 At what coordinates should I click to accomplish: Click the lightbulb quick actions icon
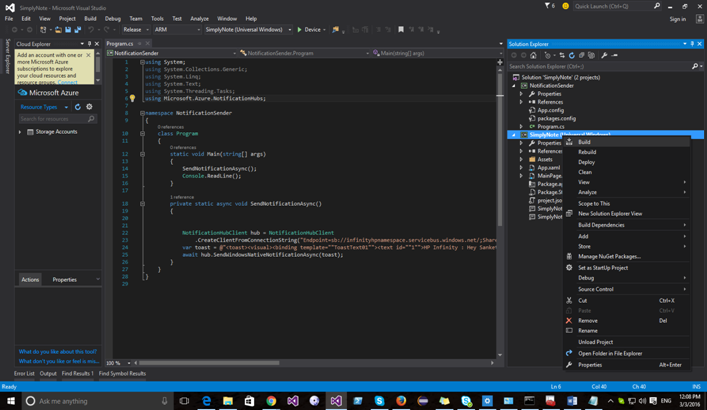click(x=132, y=99)
